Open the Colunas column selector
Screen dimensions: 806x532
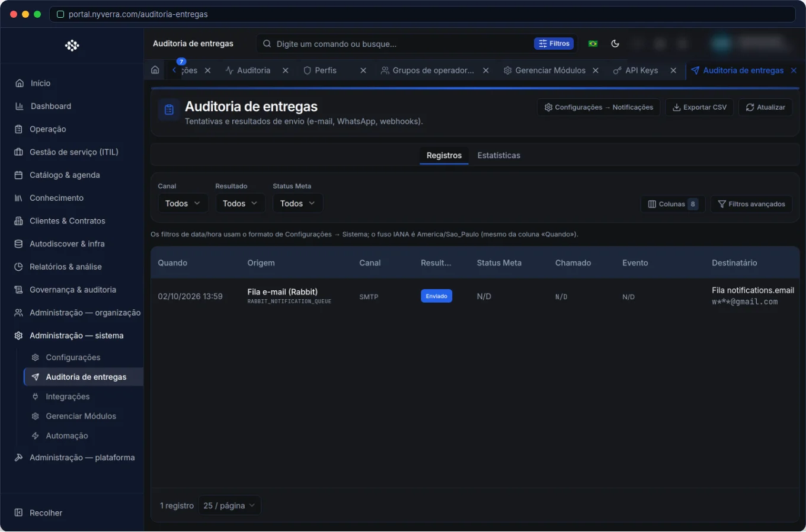673,204
